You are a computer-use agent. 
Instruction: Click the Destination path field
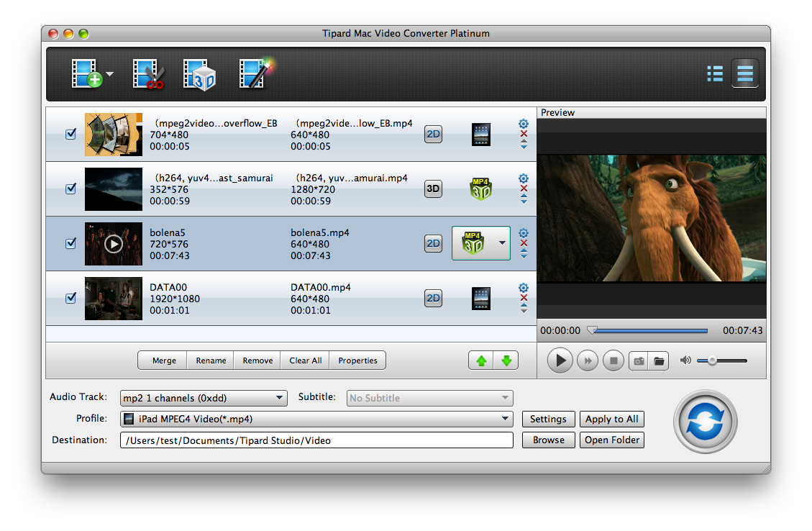316,440
